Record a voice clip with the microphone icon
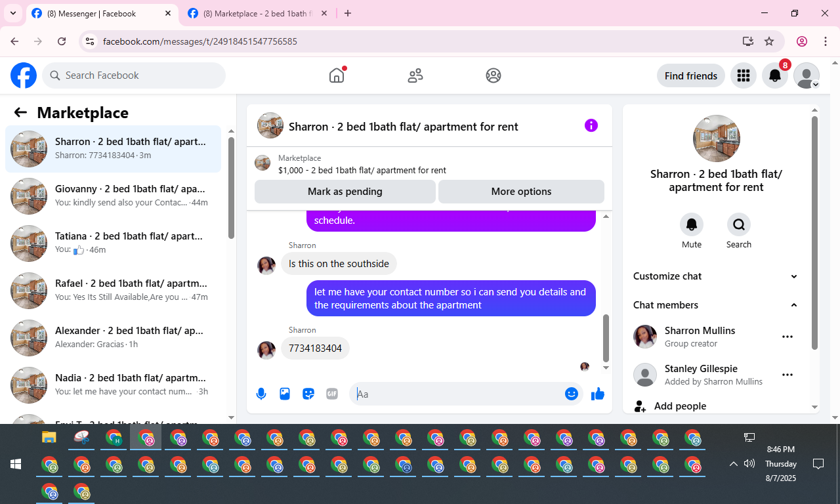 261,394
